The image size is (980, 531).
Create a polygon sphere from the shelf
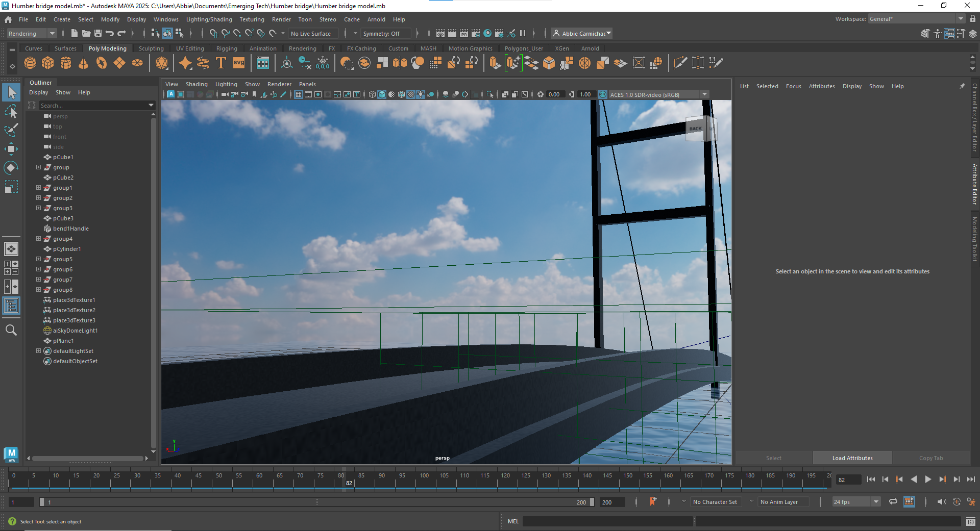pos(30,63)
